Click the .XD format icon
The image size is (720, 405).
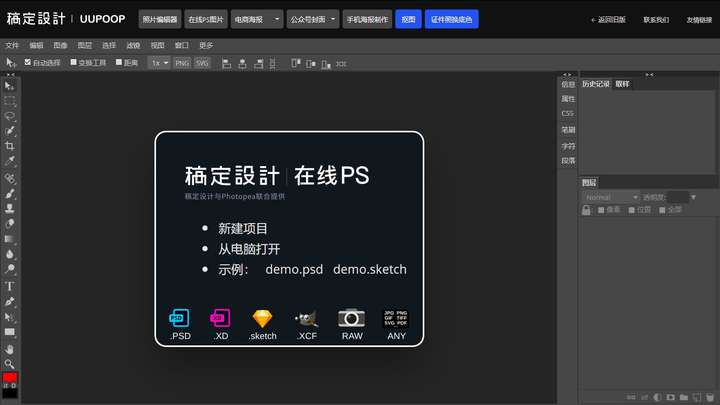click(x=220, y=318)
